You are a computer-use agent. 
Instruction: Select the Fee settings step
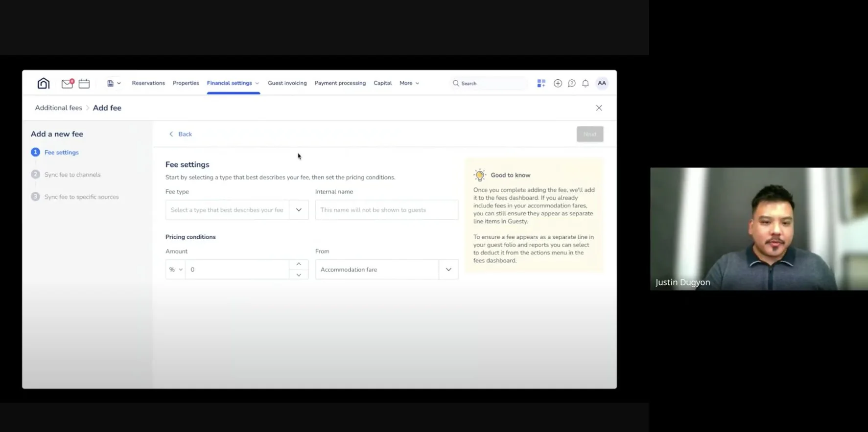coord(55,152)
